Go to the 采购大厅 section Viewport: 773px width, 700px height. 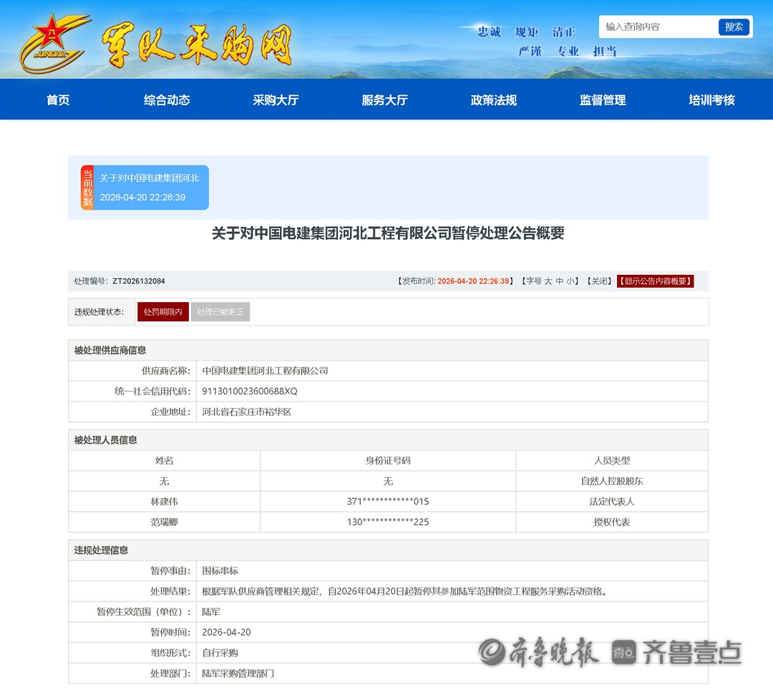coord(276,100)
